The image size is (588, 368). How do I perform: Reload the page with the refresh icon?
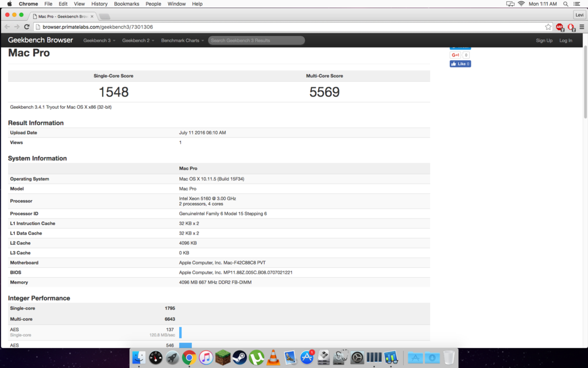point(26,26)
